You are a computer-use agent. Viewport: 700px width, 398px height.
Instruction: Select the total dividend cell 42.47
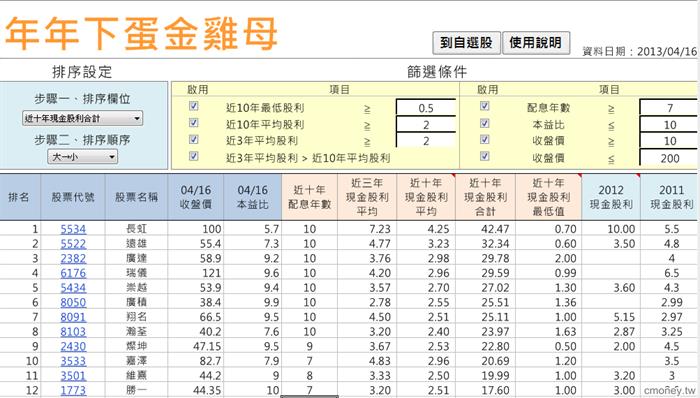pos(485,229)
